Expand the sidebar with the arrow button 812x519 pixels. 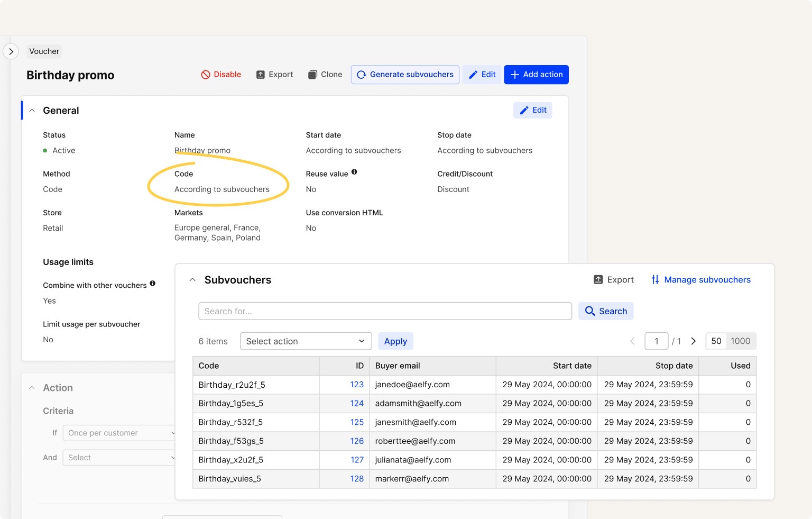(x=11, y=51)
